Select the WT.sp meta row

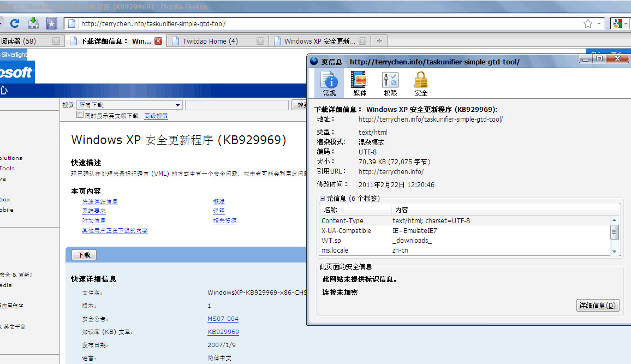[465, 240]
